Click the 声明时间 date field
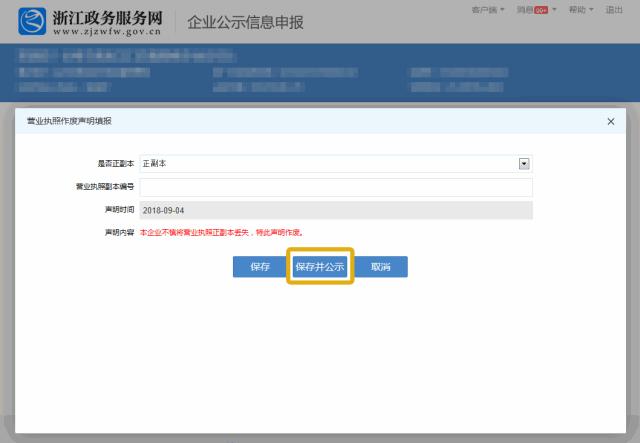Image resolution: width=640 pixels, height=443 pixels. (x=336, y=210)
